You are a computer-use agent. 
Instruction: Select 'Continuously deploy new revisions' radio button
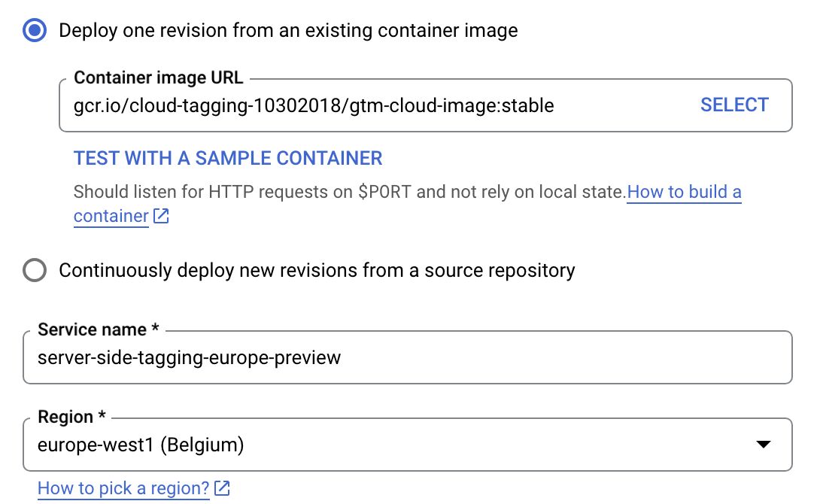(35, 270)
